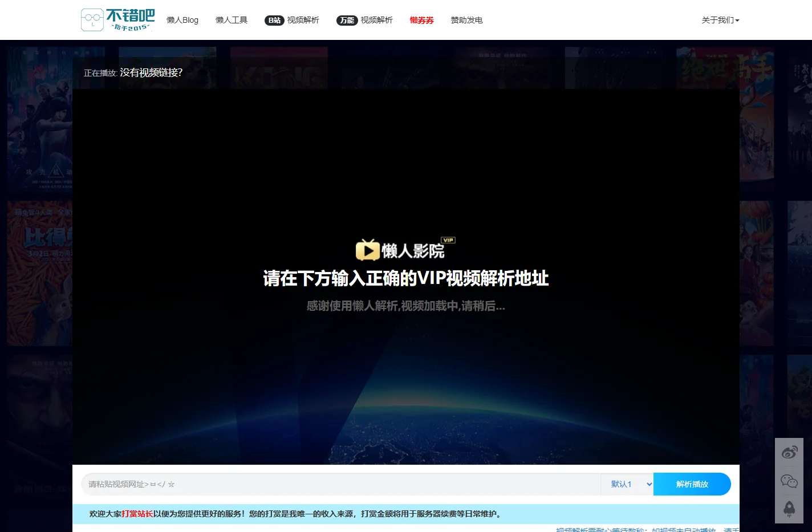Viewport: 812px width, 532px height.
Task: Click the 懒人影院 VIP player logo
Action: [x=405, y=249]
